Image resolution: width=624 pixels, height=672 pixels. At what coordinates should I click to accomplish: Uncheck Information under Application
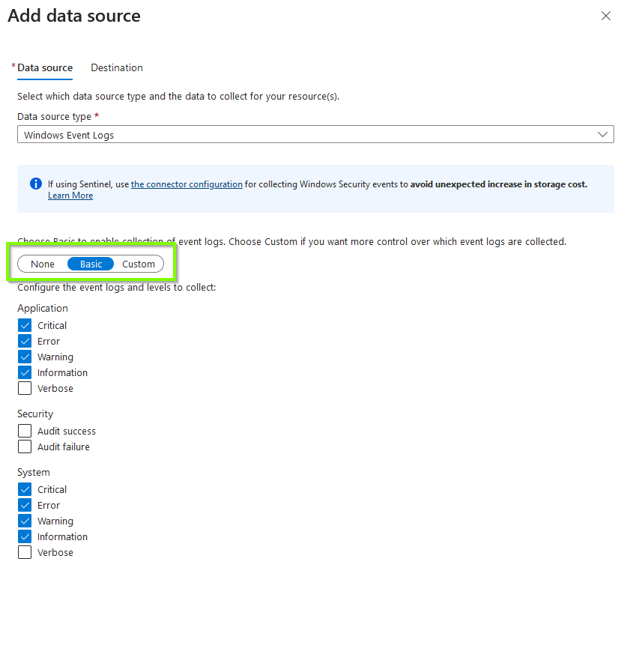[25, 372]
